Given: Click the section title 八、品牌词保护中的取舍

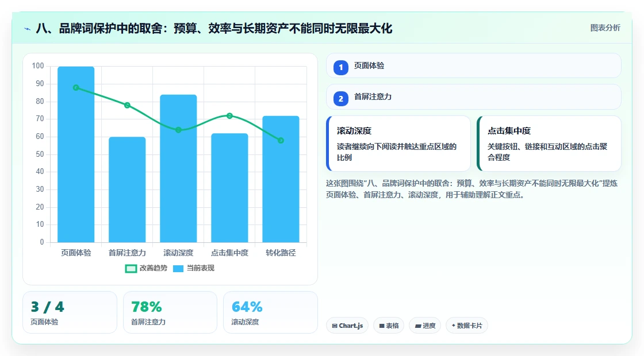Looking at the screenshot, I should point(214,29).
